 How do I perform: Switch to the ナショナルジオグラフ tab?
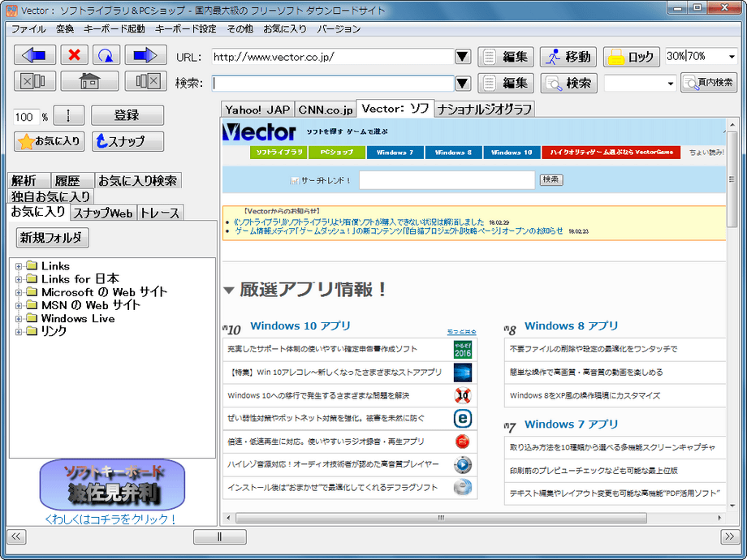[485, 110]
